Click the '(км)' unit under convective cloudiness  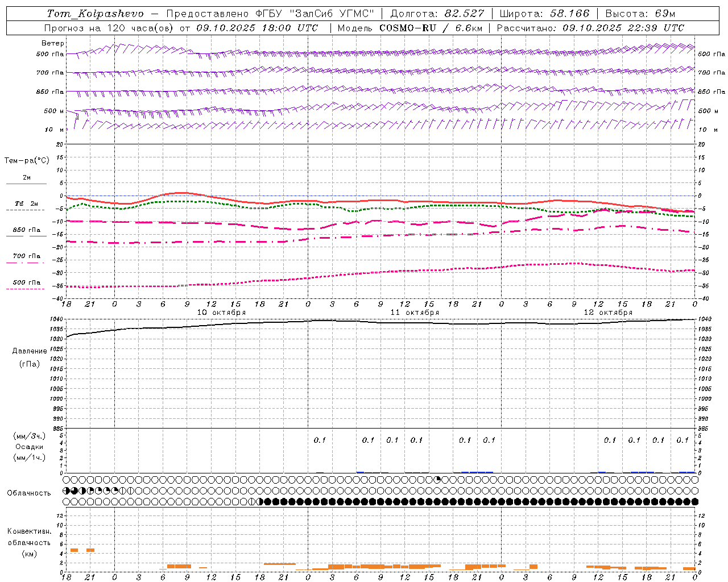[30, 554]
